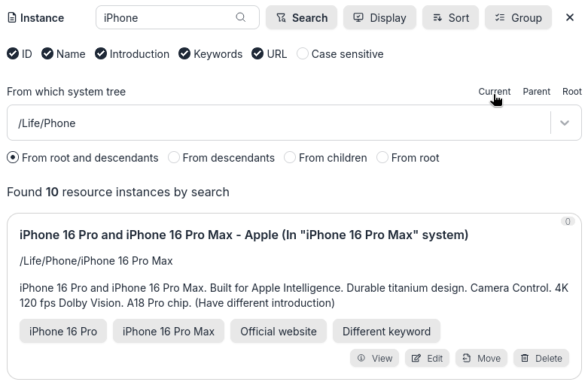Uncheck the URL search checkbox

click(257, 54)
